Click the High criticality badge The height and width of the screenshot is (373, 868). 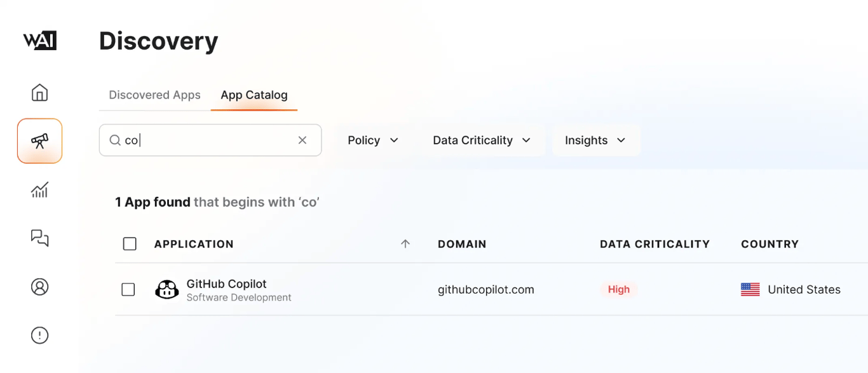click(618, 290)
